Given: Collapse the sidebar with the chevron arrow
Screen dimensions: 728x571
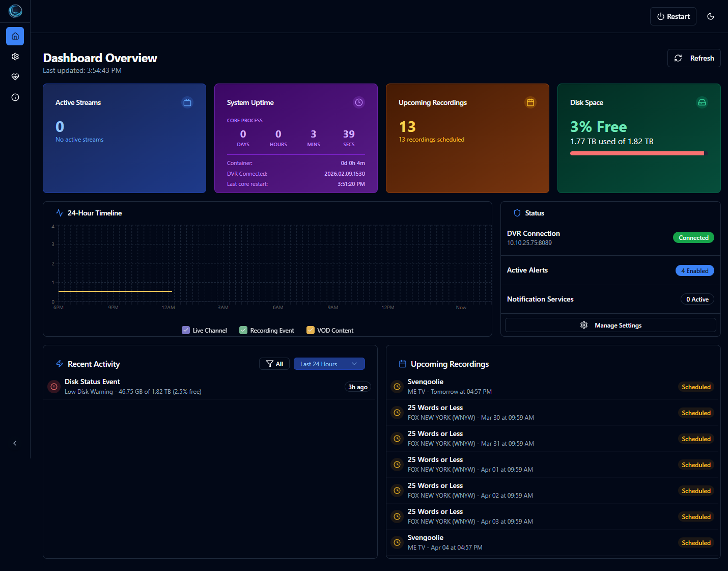Looking at the screenshot, I should [x=15, y=443].
